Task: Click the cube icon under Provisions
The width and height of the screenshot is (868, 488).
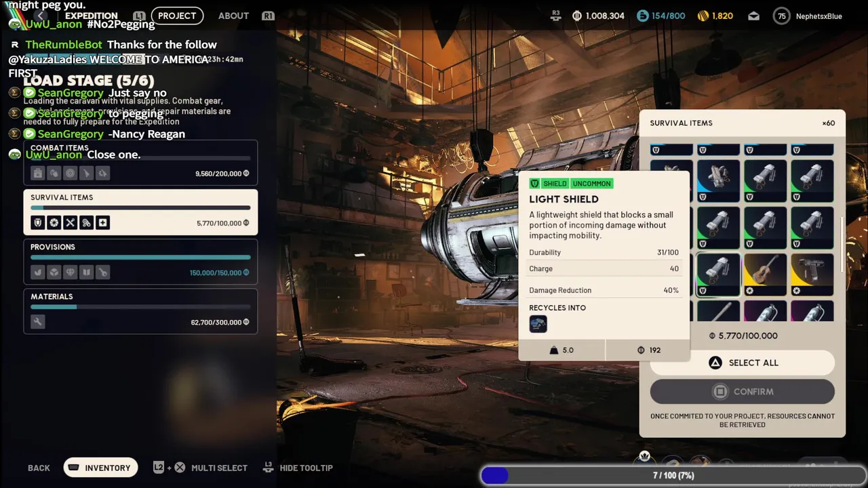Action: 54,272
